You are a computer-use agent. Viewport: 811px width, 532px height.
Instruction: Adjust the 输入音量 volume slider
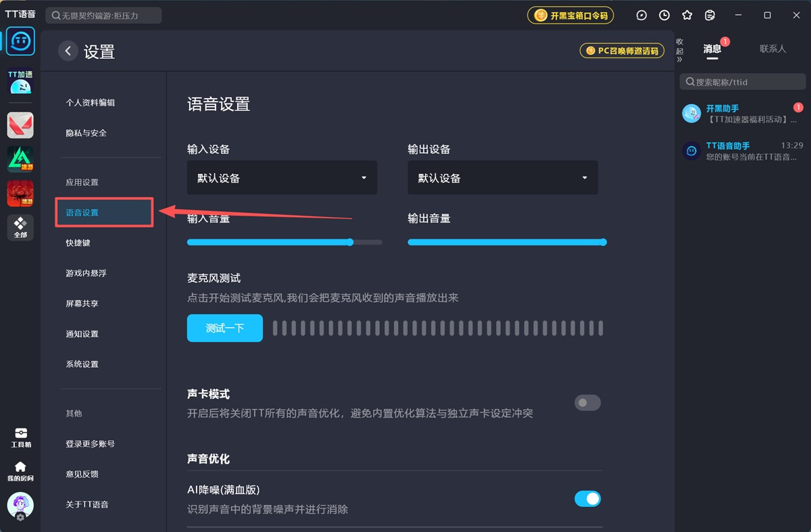click(x=350, y=241)
